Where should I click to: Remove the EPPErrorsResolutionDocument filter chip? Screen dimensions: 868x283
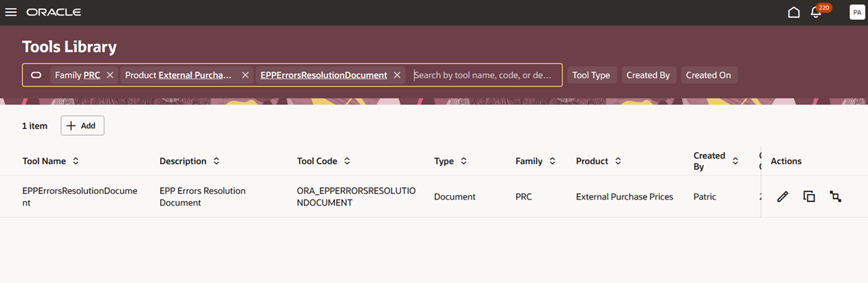point(397,75)
